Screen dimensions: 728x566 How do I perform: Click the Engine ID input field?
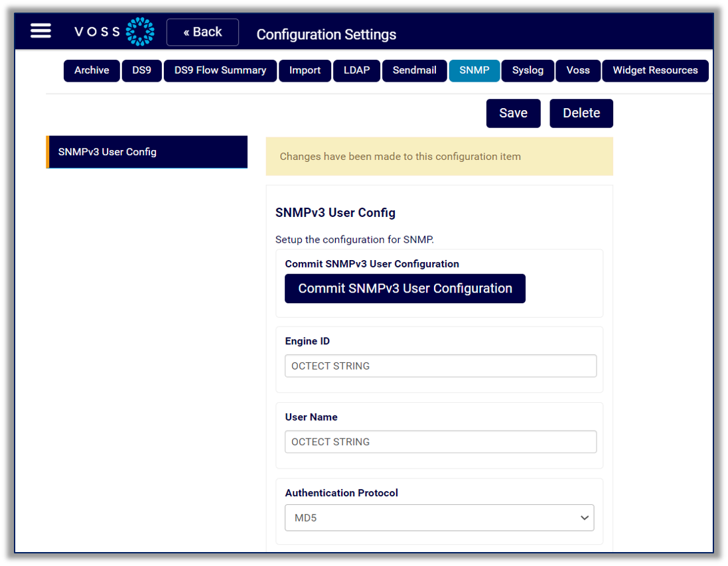coord(440,366)
